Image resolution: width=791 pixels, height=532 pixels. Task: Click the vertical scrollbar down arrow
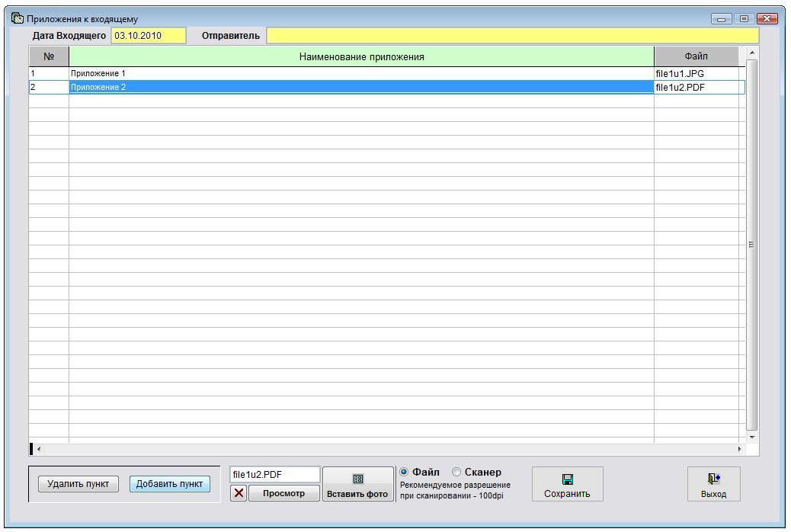[x=751, y=437]
